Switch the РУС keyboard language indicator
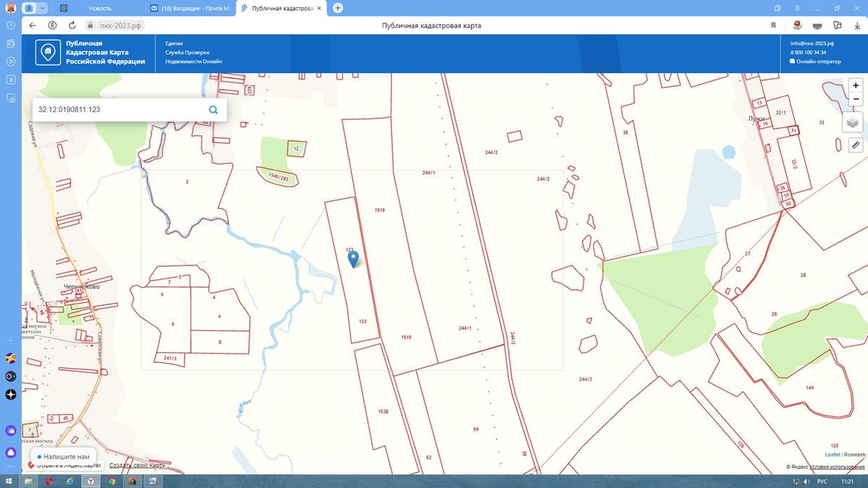This screenshot has width=868, height=488. [822, 481]
